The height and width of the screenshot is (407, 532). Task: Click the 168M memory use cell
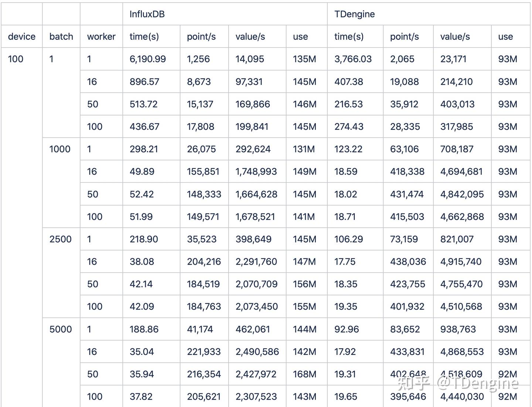(304, 374)
